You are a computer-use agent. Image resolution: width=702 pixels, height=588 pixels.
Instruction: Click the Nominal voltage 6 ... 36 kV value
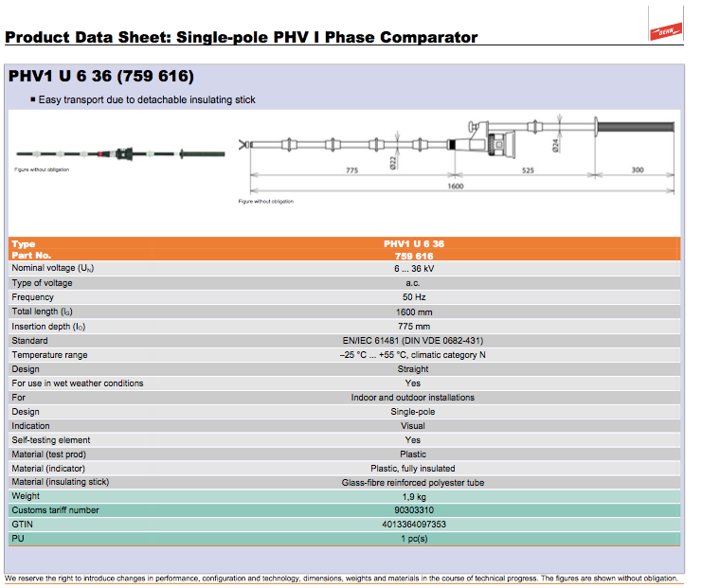point(413,269)
